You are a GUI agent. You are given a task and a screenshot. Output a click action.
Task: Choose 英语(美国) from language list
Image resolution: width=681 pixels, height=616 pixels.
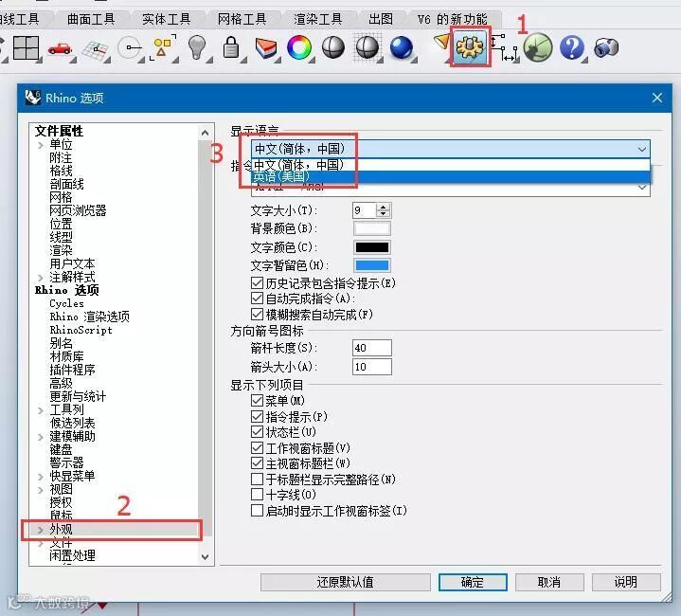(451, 176)
